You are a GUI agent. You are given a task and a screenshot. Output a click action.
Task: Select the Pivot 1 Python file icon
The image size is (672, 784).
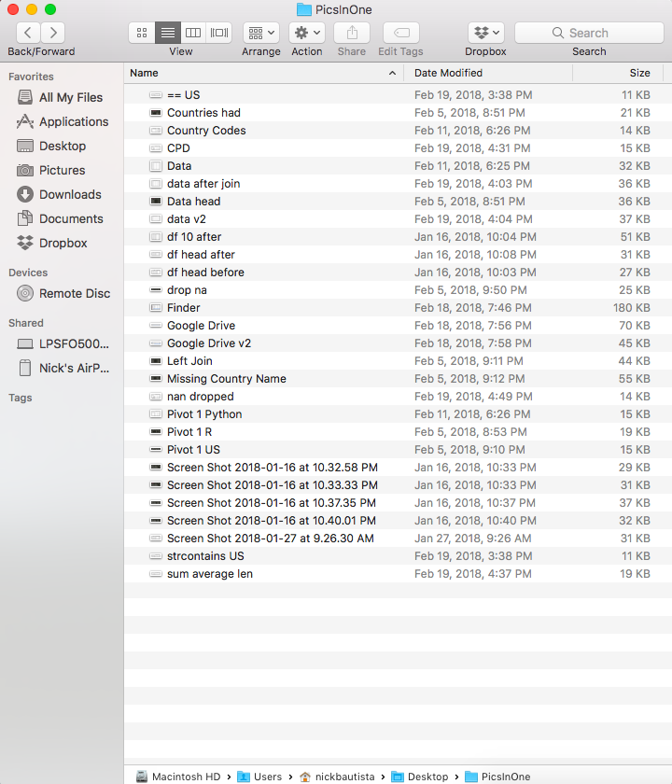coord(156,414)
